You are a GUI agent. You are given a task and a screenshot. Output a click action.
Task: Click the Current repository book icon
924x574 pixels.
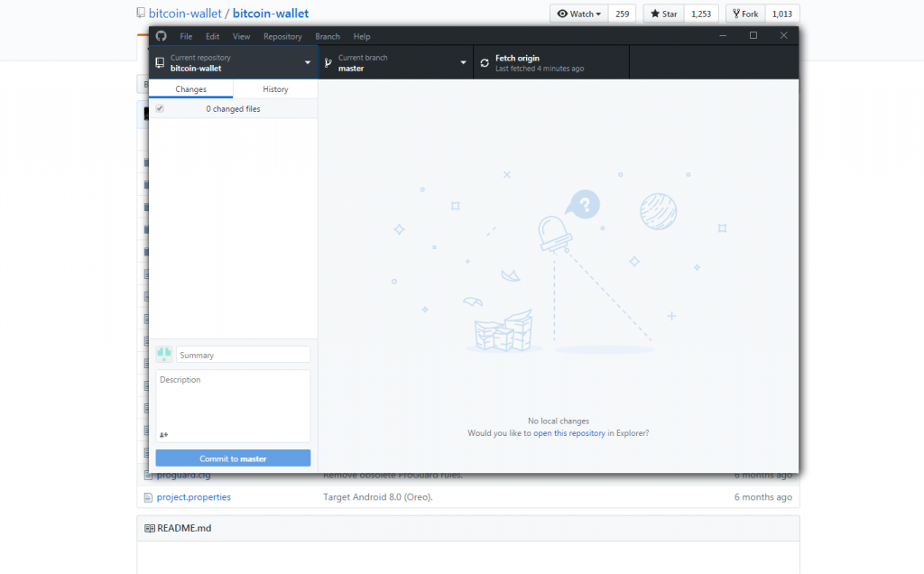[160, 62]
